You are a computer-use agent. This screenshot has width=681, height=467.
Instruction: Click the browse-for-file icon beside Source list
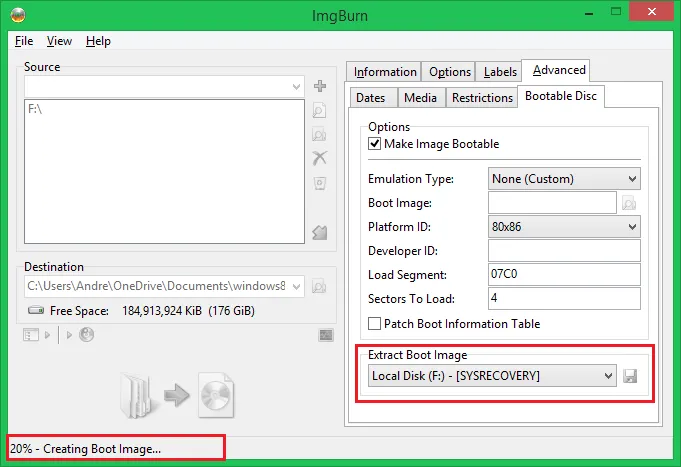319,110
